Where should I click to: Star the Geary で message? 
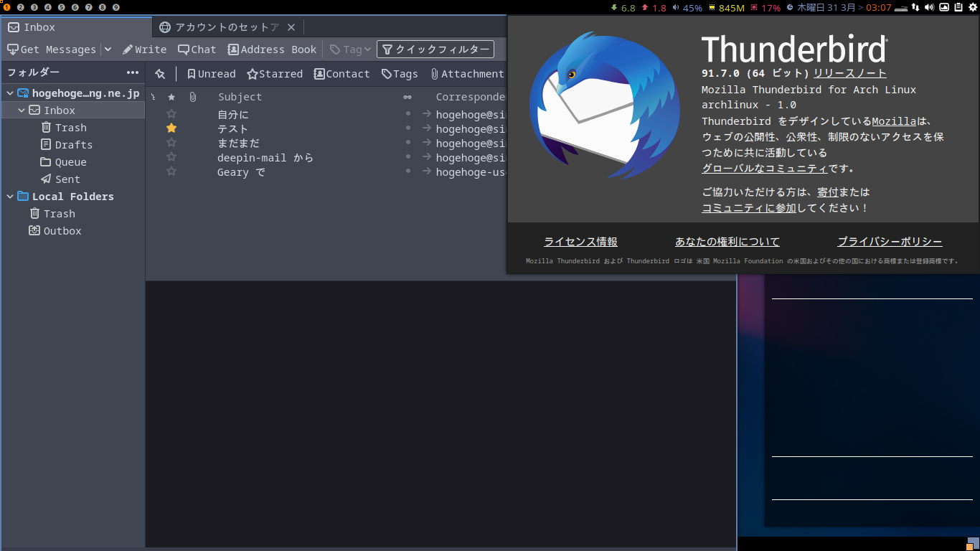point(171,171)
